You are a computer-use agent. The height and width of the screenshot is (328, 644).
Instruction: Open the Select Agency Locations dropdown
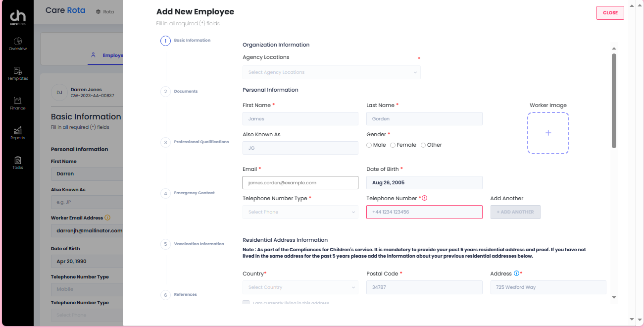tap(331, 72)
